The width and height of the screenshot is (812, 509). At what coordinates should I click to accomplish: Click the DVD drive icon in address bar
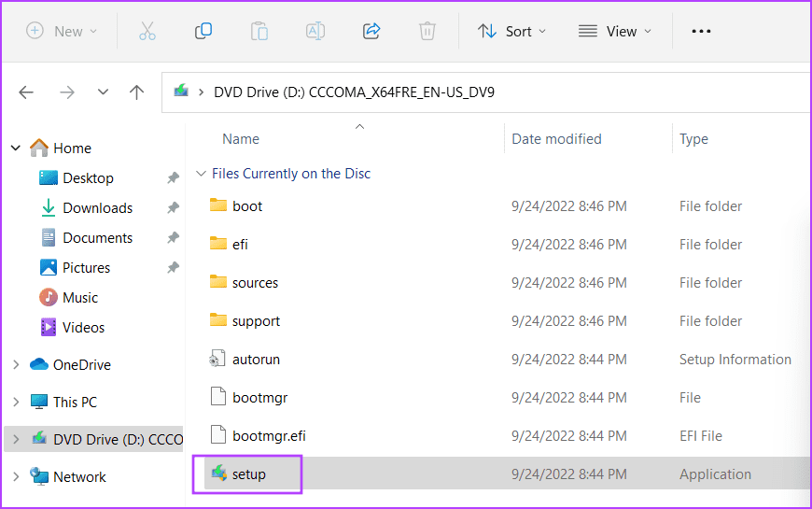pos(181,91)
